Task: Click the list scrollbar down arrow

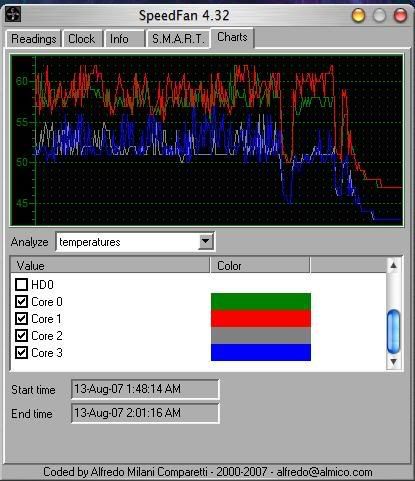Action: coord(394,362)
